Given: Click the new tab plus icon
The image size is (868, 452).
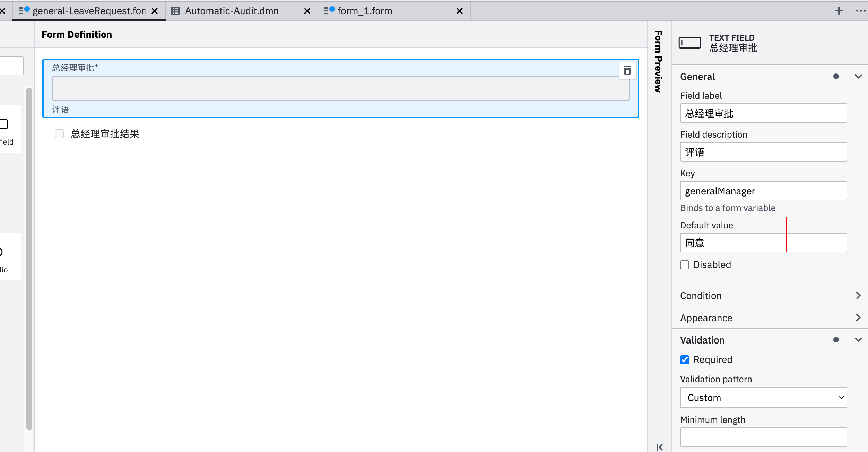Looking at the screenshot, I should pos(839,11).
